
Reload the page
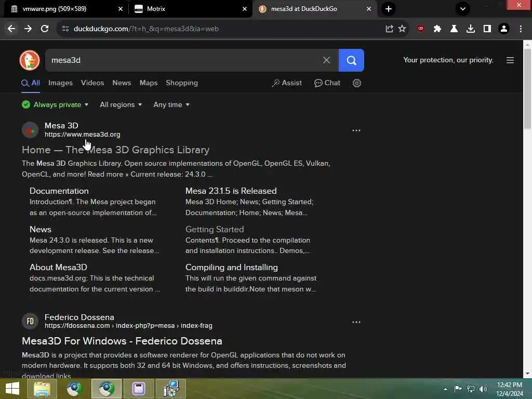pyautogui.click(x=45, y=29)
